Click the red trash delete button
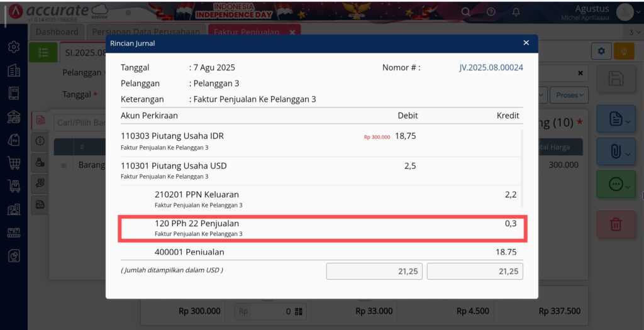 tap(616, 224)
